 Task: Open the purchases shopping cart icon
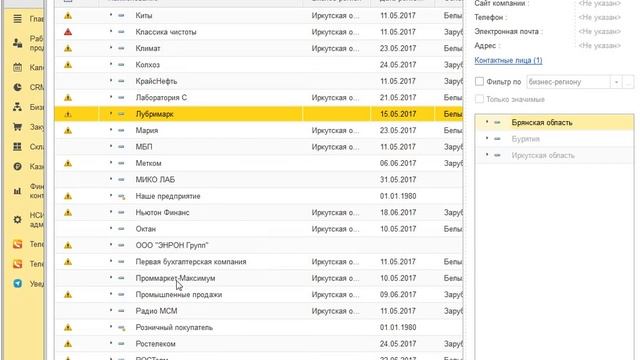click(x=17, y=127)
